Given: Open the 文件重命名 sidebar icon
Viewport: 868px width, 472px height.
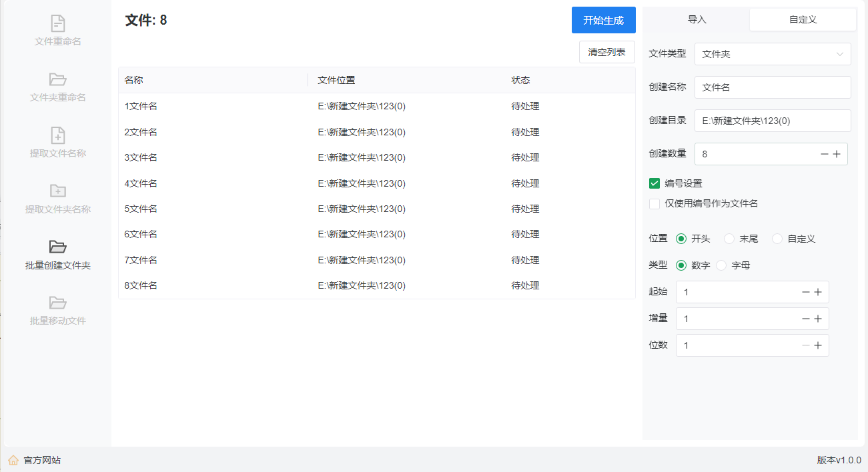Looking at the screenshot, I should tap(58, 24).
